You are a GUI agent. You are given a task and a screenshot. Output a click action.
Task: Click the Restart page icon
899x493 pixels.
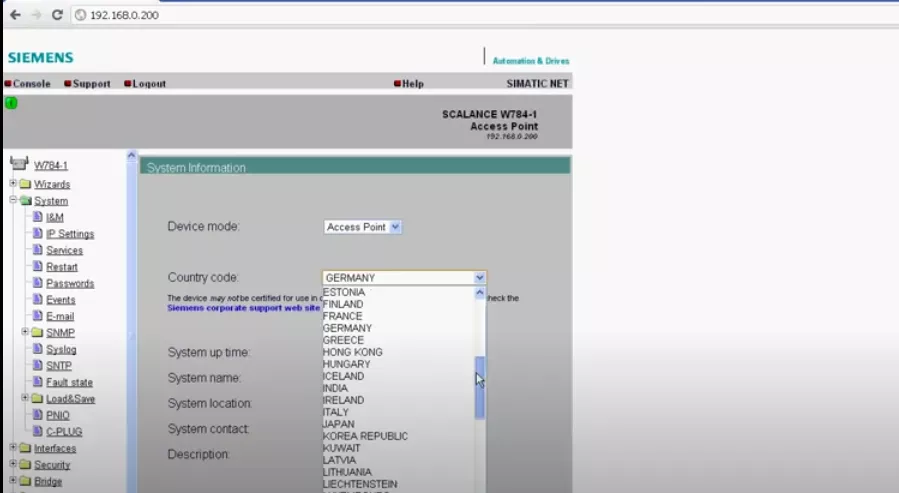pyautogui.click(x=37, y=267)
